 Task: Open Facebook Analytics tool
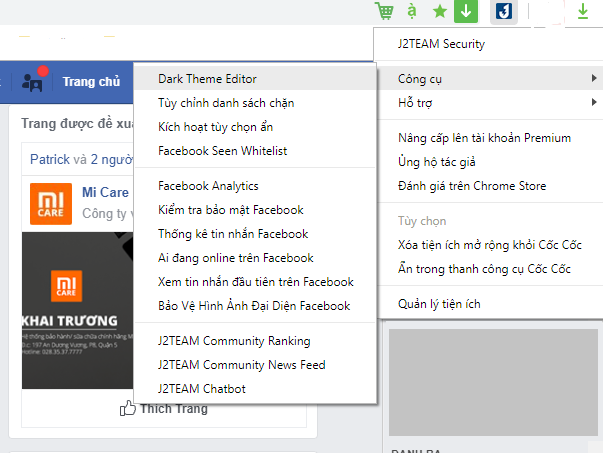pyautogui.click(x=255, y=186)
